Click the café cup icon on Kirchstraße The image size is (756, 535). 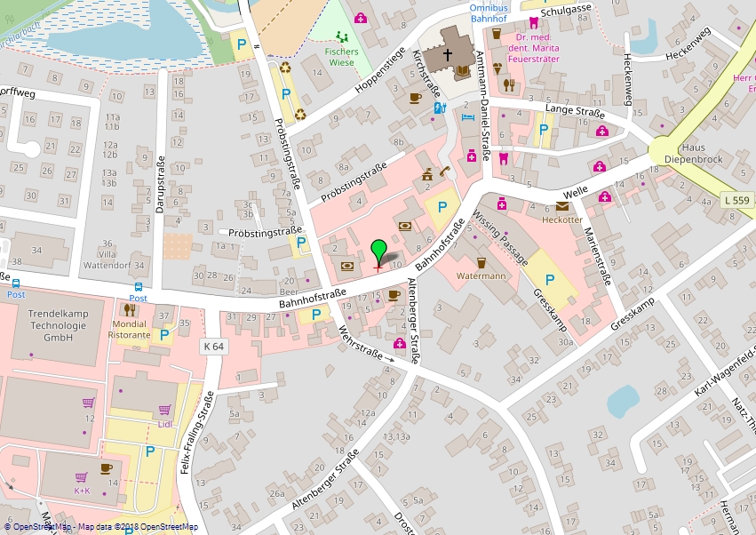tap(415, 98)
